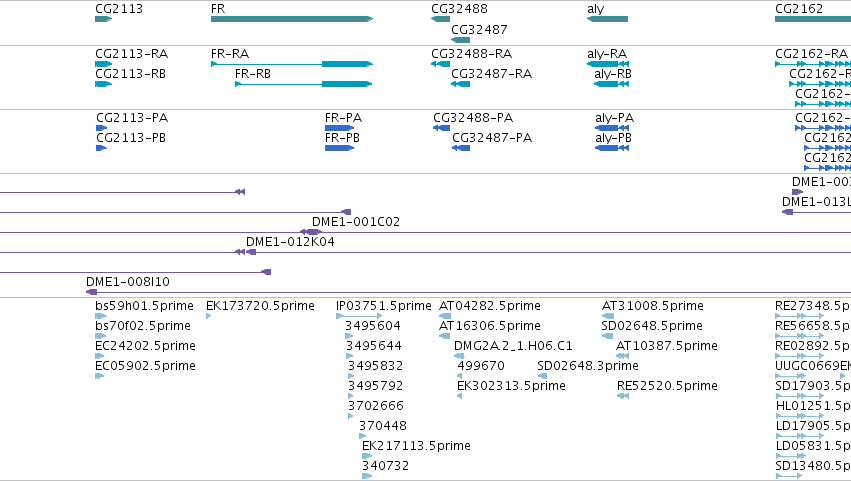Click the FR-PA protein feature
This screenshot has width=851, height=481.
[339, 128]
